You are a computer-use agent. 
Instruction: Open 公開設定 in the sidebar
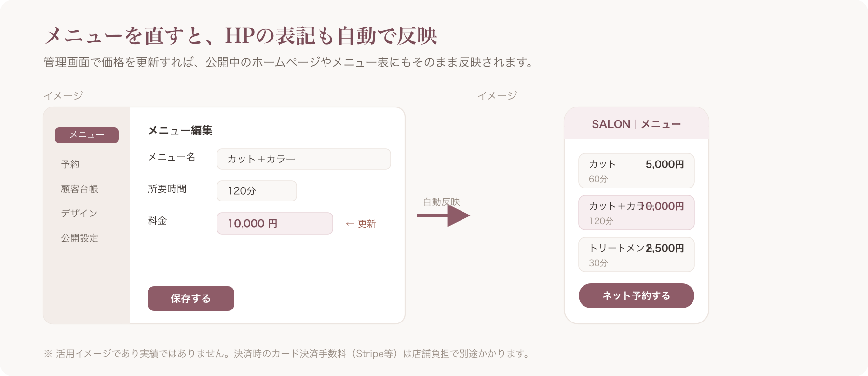(x=80, y=238)
